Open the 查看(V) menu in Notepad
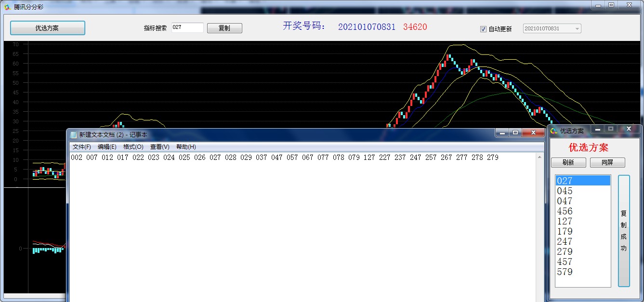The width and height of the screenshot is (644, 302). click(159, 147)
